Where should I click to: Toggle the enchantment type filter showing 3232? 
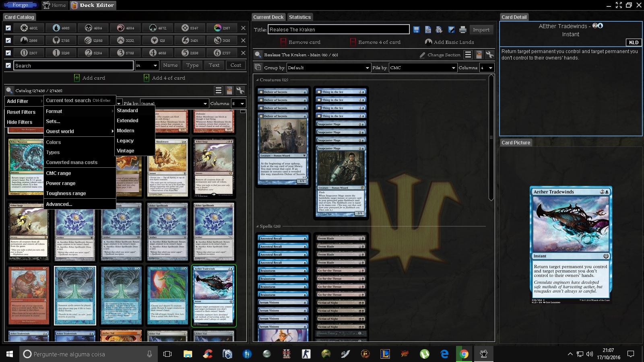pyautogui.click(x=126, y=40)
